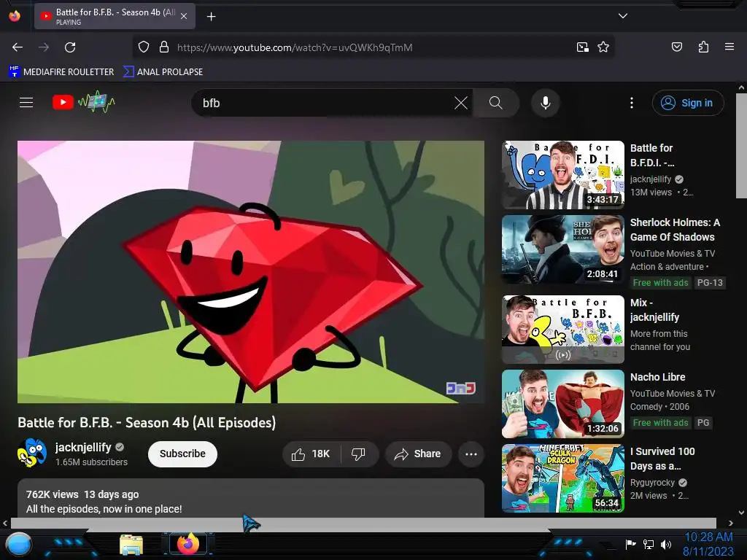Screen dimensions: 747x560
Task: Reload the current page
Action: click(70, 47)
